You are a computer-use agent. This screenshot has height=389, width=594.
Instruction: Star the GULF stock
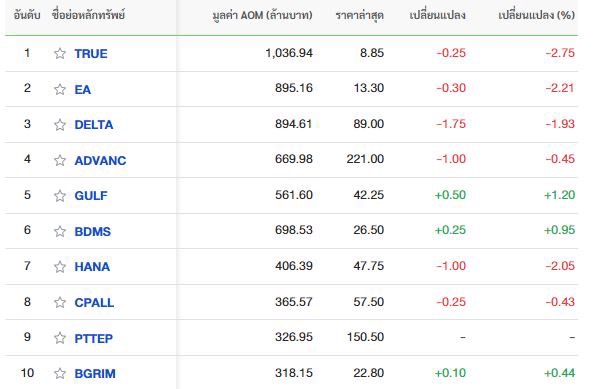(59, 196)
